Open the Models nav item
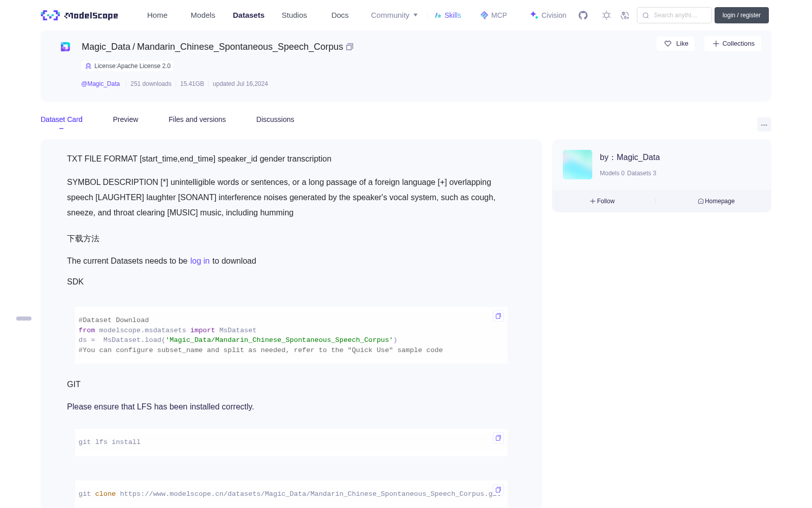Viewport: 812px width, 508px height. coord(203,15)
